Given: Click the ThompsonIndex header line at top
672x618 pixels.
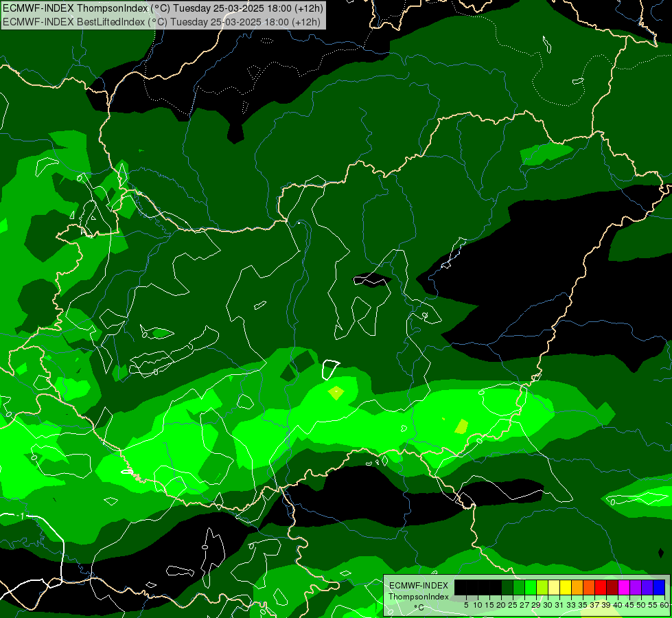Looking at the screenshot, I should (x=163, y=8).
